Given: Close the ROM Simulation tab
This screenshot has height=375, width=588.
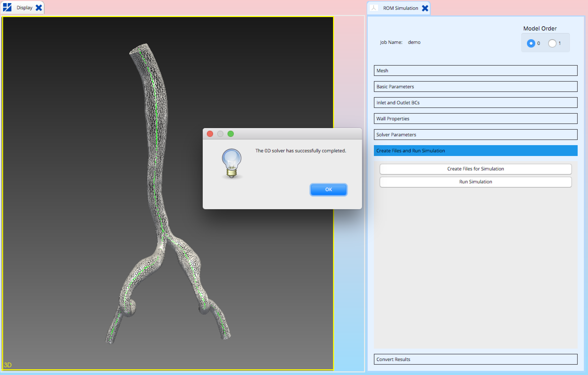Looking at the screenshot, I should 425,8.
